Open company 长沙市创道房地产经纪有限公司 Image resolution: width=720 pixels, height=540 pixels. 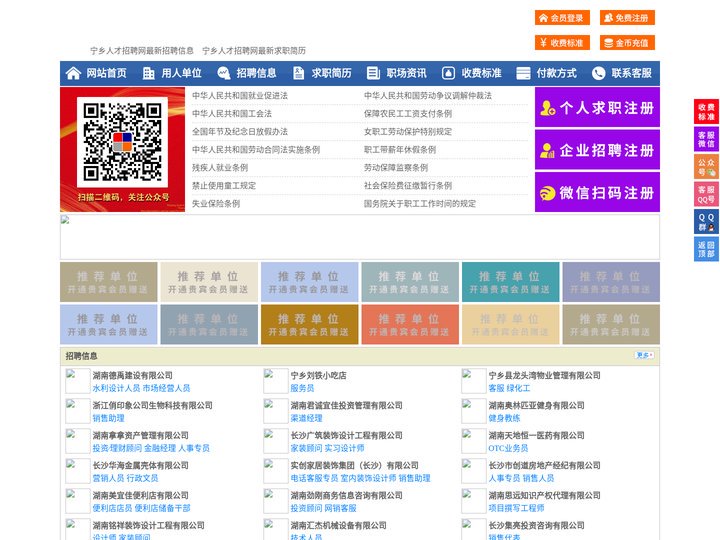545,465
